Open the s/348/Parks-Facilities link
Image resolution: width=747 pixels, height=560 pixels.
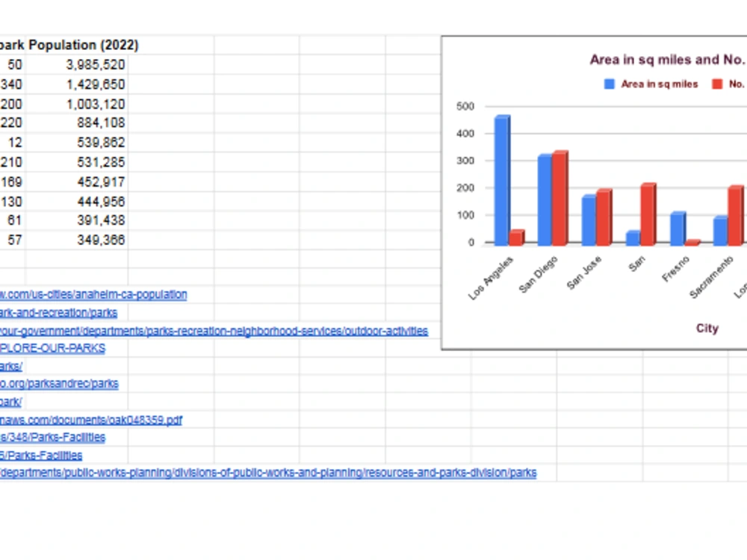tap(52, 437)
